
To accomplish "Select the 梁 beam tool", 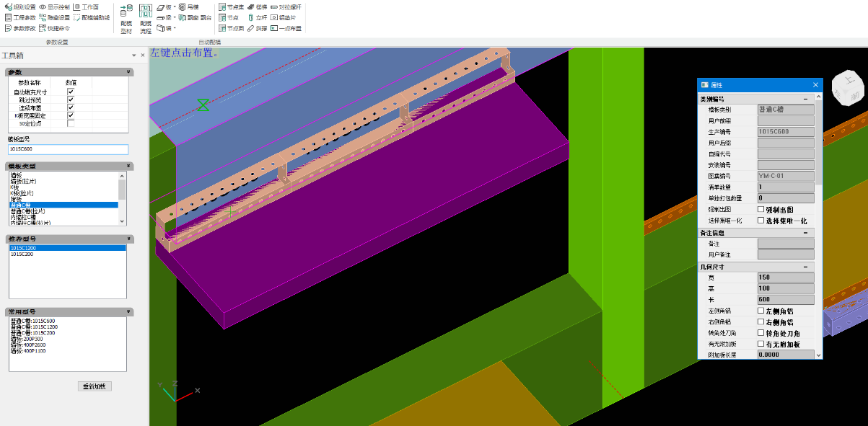I will click(x=165, y=17).
